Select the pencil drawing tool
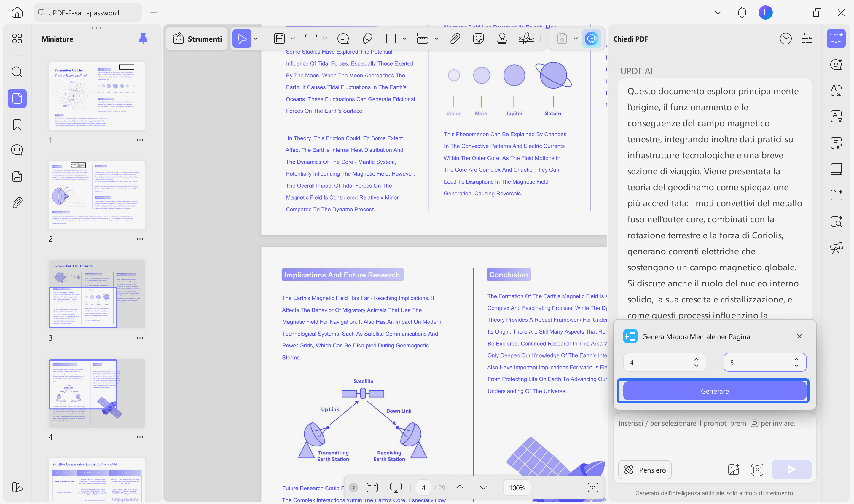This screenshot has width=854, height=504. 367,39
